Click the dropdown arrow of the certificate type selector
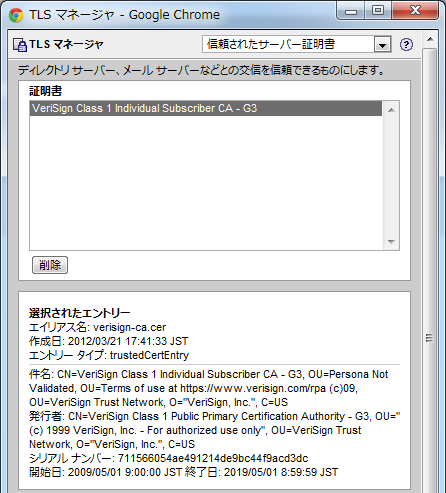Image resolution: width=446 pixels, height=493 pixels. coord(382,45)
